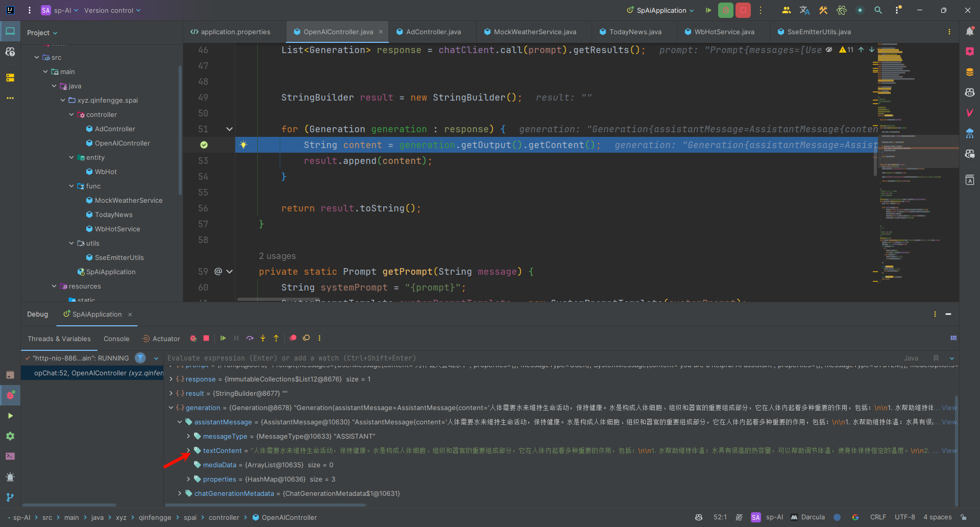980x527 pixels.
Task: Open the SpAiApplication run configuration dropdown
Action: [x=661, y=10]
